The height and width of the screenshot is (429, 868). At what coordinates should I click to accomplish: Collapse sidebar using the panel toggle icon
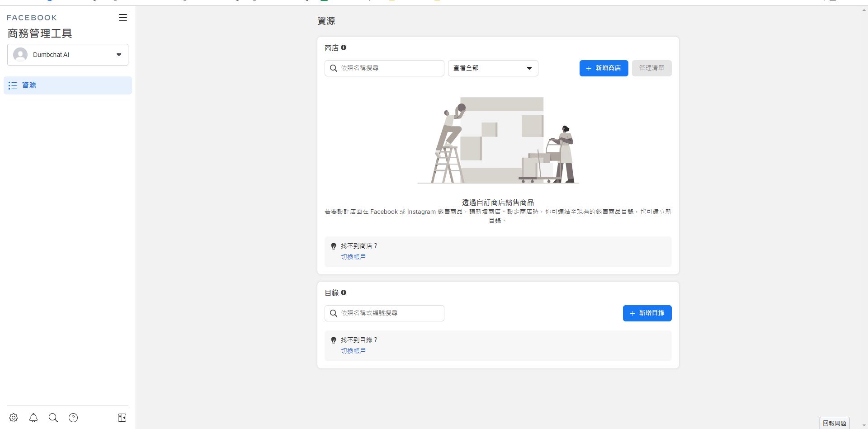122,418
